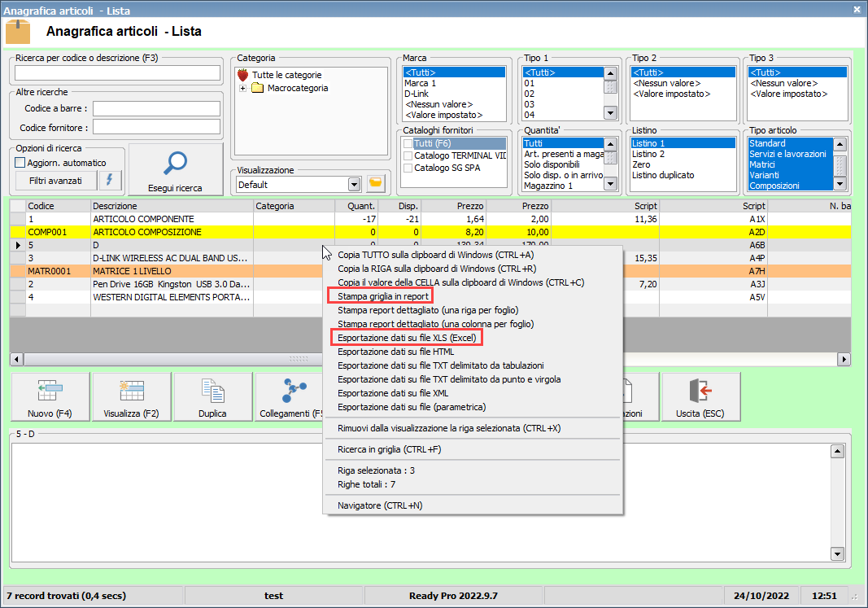Image resolution: width=868 pixels, height=608 pixels.
Task: Select Ricerca in griglia (CTRL+F) entry
Action: pos(389,449)
